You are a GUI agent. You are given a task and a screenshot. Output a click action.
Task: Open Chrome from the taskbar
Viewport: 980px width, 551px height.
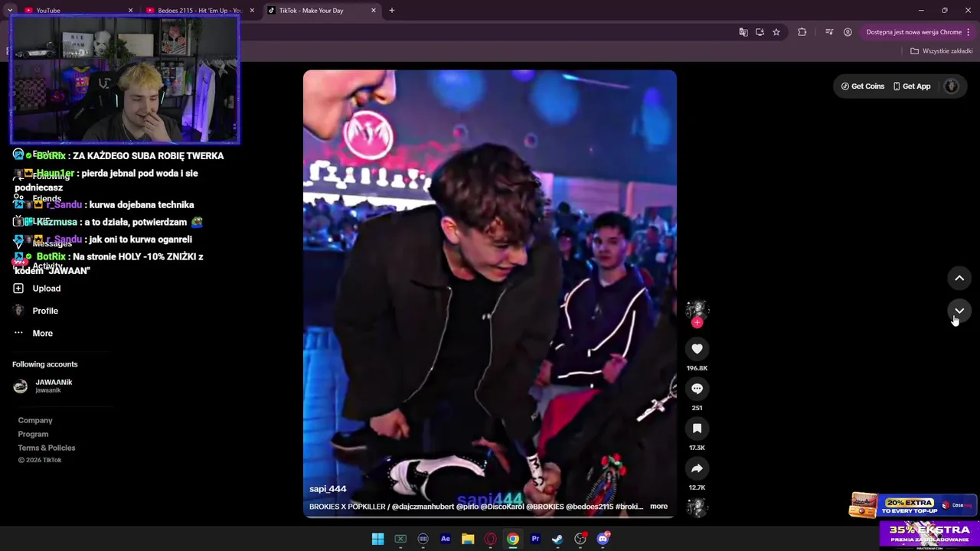tap(513, 539)
